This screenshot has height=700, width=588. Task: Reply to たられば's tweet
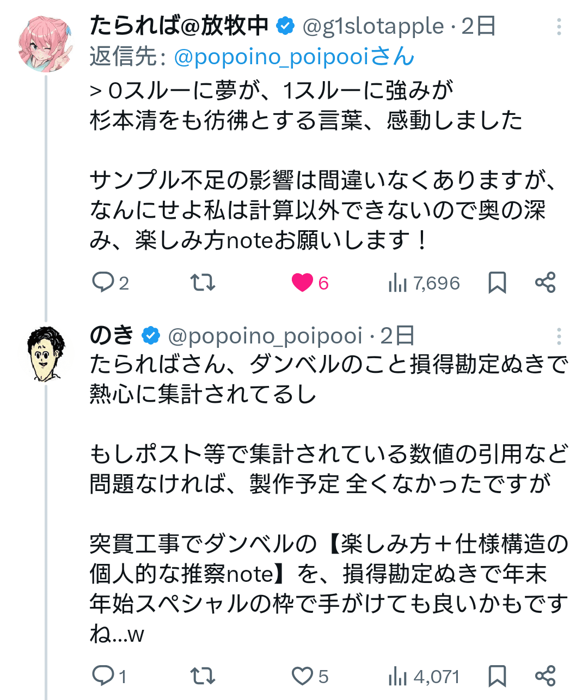(x=105, y=283)
